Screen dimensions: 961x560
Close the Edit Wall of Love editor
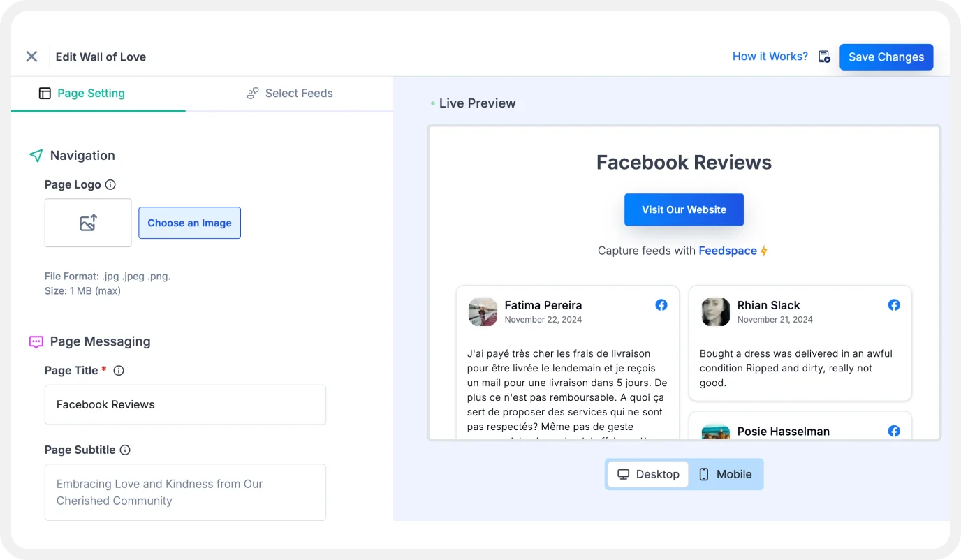tap(31, 57)
